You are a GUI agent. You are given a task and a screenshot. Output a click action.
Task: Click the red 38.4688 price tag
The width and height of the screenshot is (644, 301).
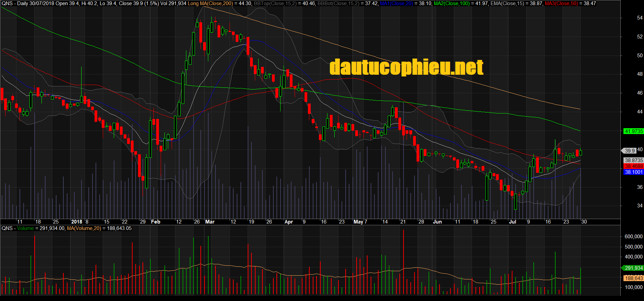pos(633,166)
